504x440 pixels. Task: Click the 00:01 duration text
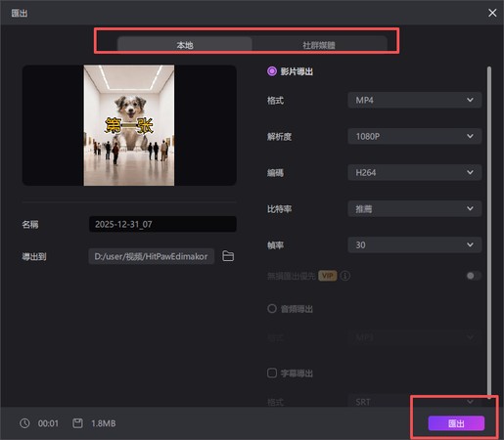point(48,423)
